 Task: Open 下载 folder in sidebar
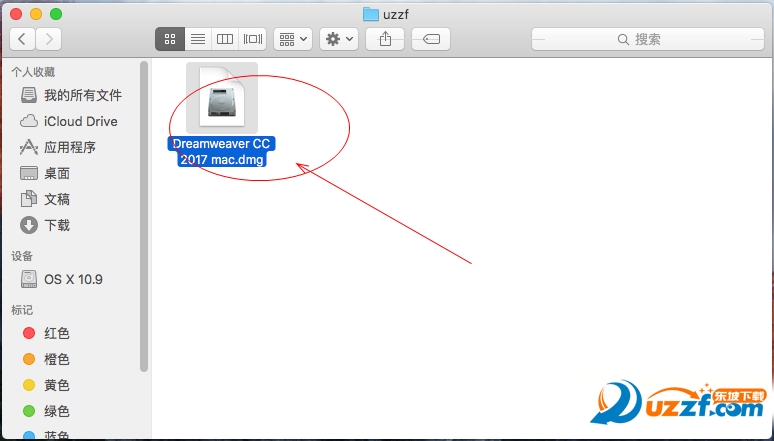57,225
